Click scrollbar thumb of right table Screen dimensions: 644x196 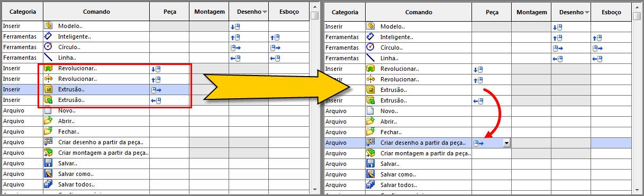tap(637, 16)
